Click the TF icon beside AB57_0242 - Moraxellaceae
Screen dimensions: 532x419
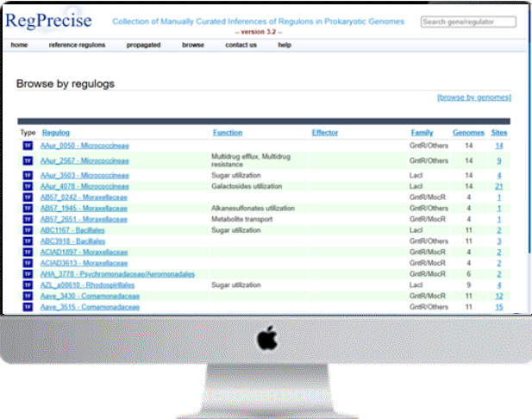pos(28,197)
